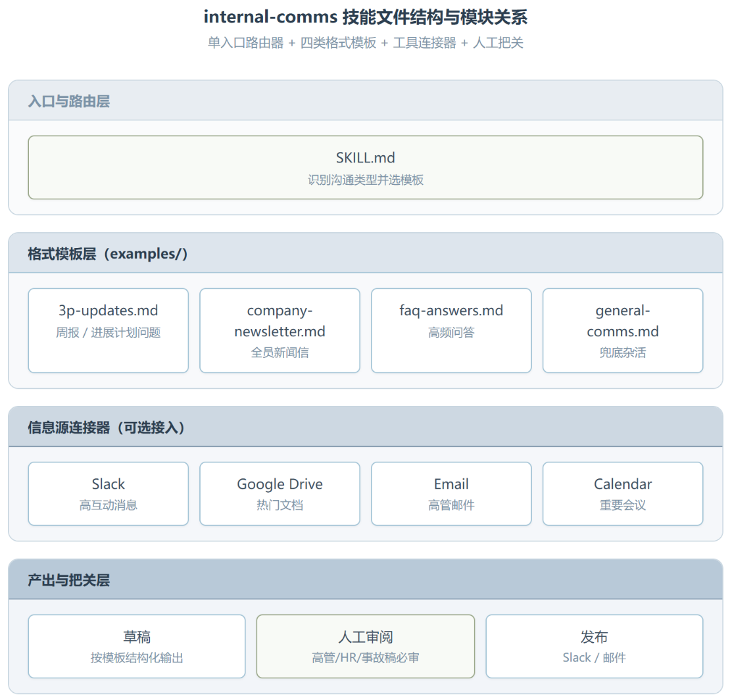Click the 入口与路由层 section header

coord(366,101)
